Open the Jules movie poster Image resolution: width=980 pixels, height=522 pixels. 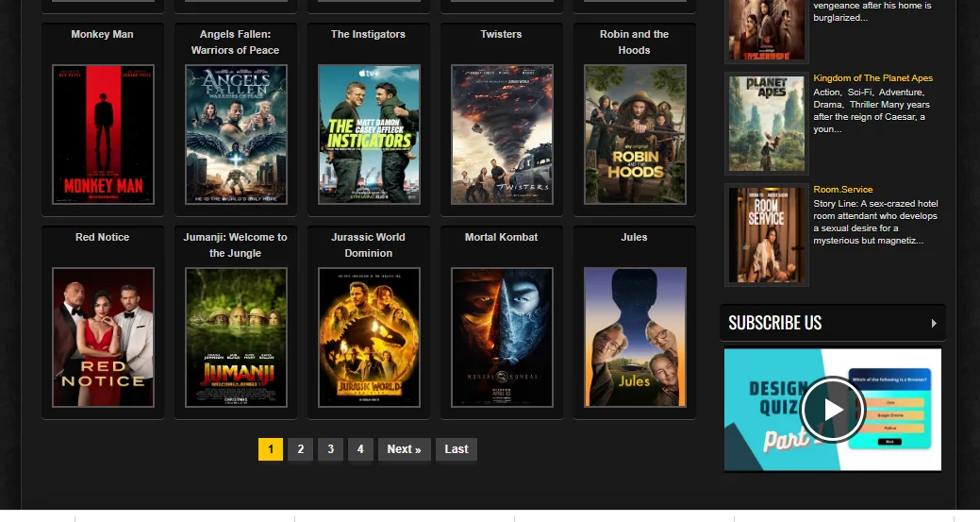[x=635, y=338]
